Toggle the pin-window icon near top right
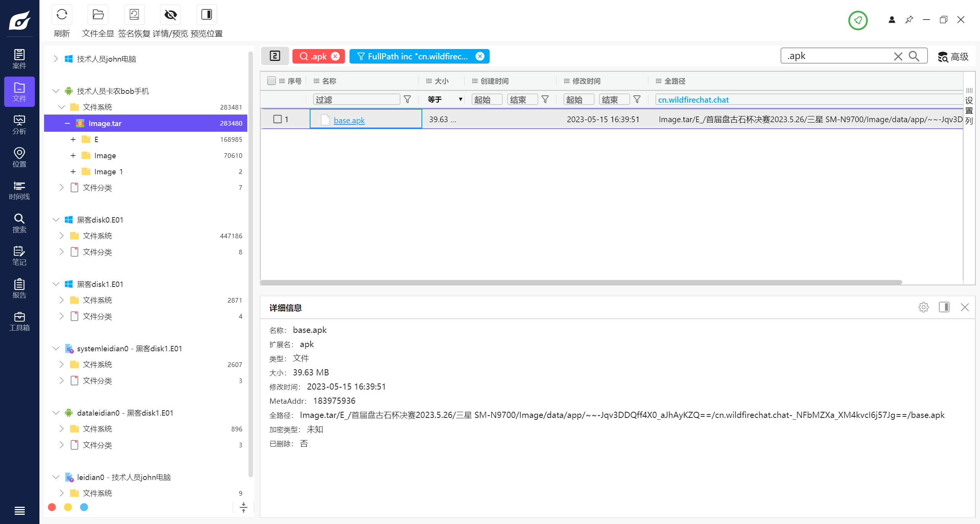This screenshot has height=524, width=980. (x=910, y=20)
